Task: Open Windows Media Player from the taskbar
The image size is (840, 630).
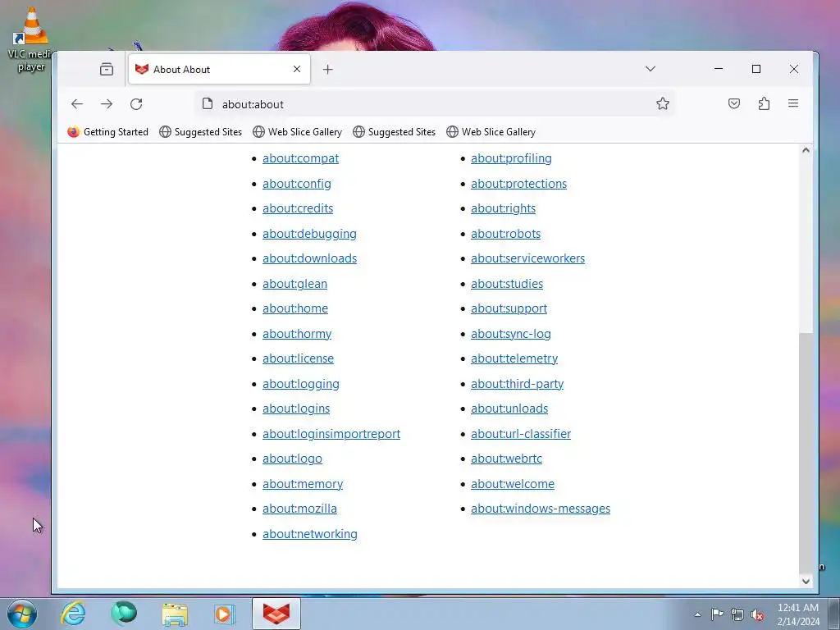Action: [225, 614]
